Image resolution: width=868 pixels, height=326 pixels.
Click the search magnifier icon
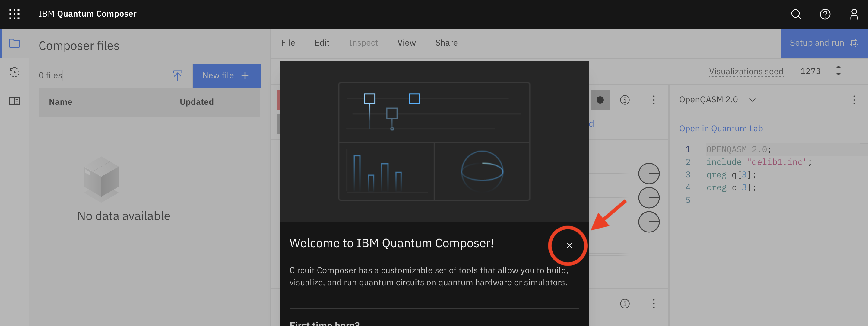[x=796, y=14]
